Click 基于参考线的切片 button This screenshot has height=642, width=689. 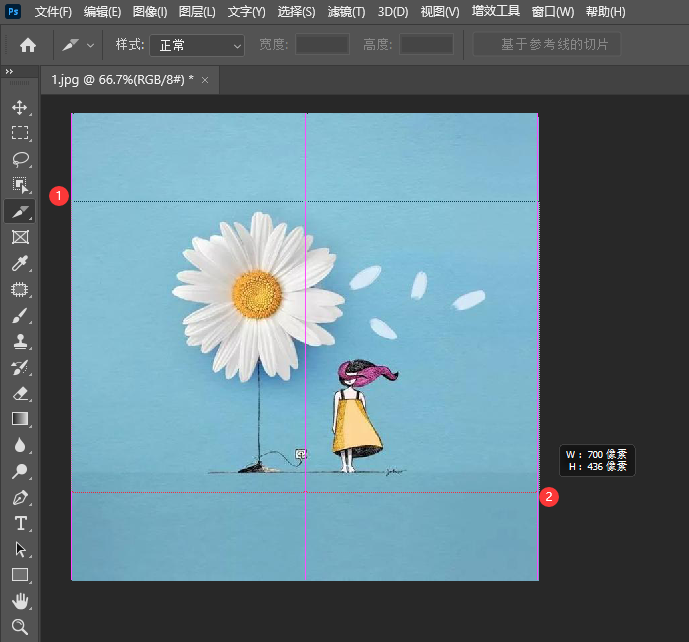click(x=547, y=45)
